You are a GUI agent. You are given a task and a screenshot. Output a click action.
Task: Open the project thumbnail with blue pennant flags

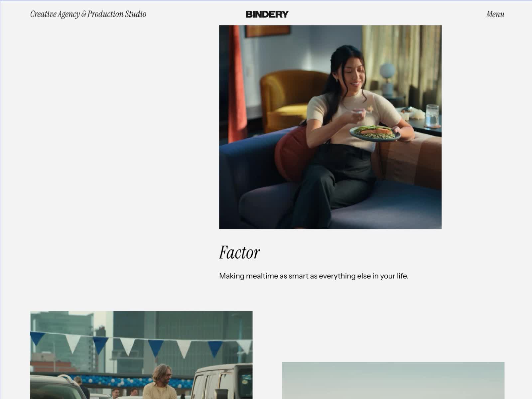[x=141, y=355]
